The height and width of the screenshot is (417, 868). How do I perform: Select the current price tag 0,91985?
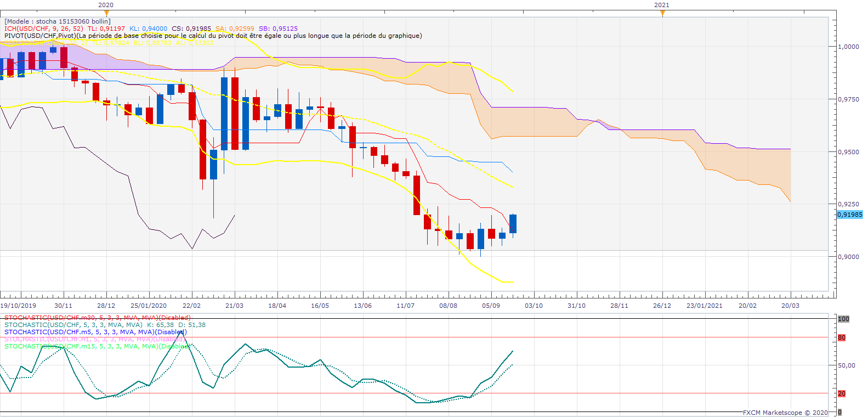(849, 215)
